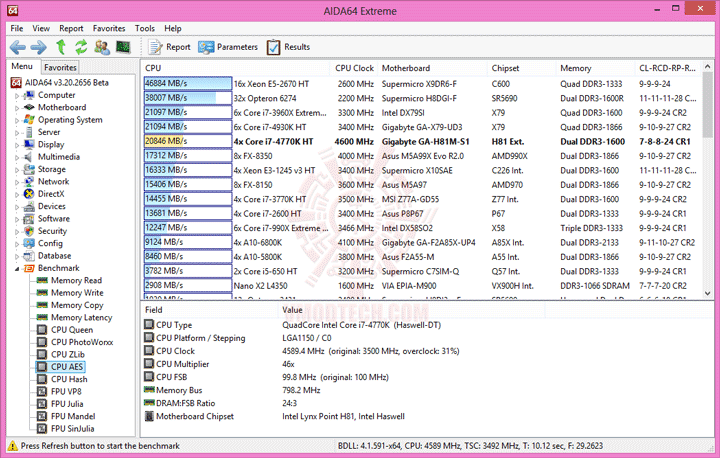Click the Refresh toolbar icon
The image size is (720, 458).
point(81,47)
